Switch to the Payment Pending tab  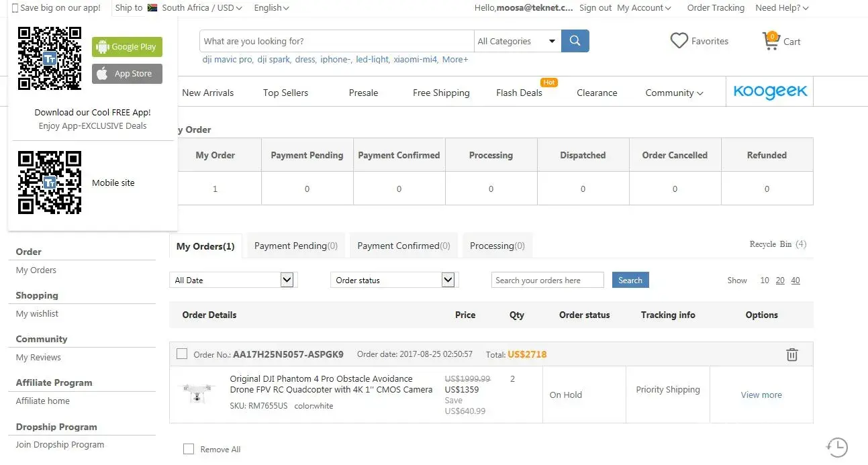295,246
